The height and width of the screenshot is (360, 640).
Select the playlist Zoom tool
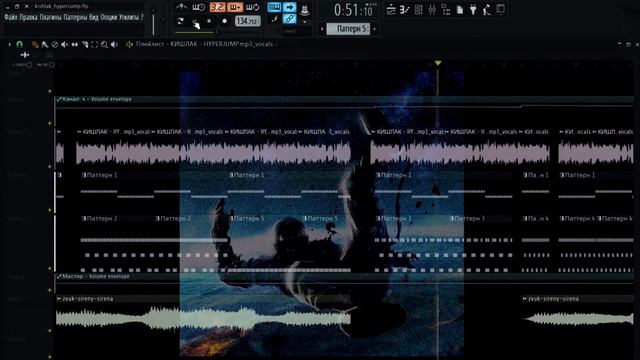coord(104,44)
